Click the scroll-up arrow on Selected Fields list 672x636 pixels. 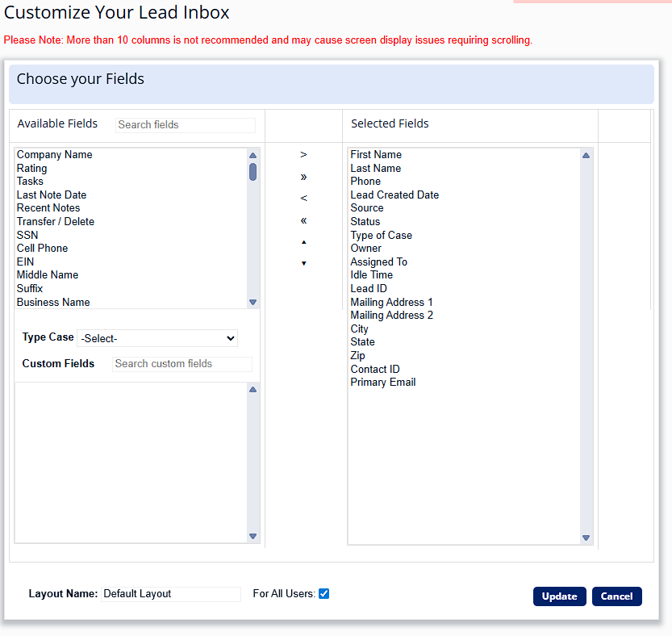click(x=586, y=154)
